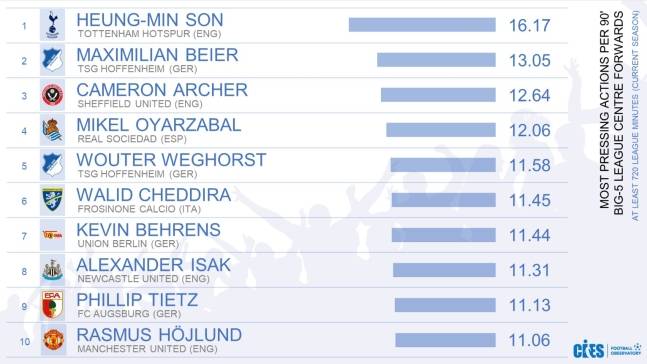647x364 pixels.
Task: Click the Frosinone Calcio club crest
Action: (52, 200)
